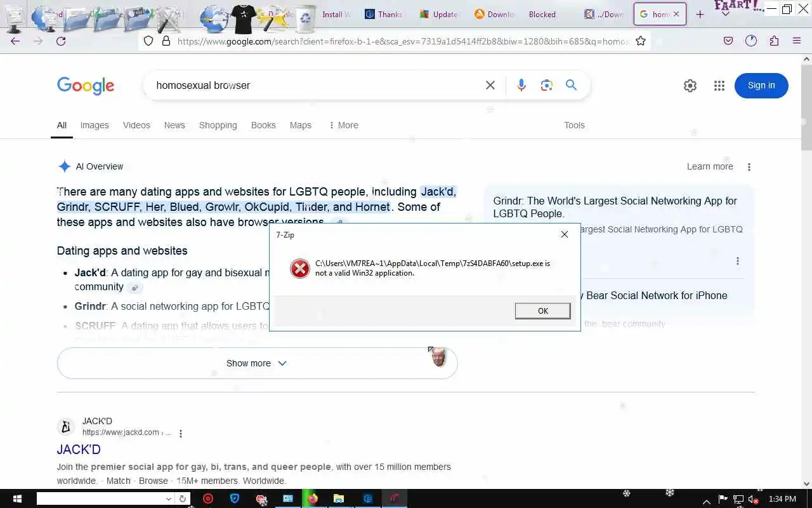Viewport: 812px width, 508px height.
Task: Open File Explorer from the taskbar
Action: pyautogui.click(x=339, y=498)
